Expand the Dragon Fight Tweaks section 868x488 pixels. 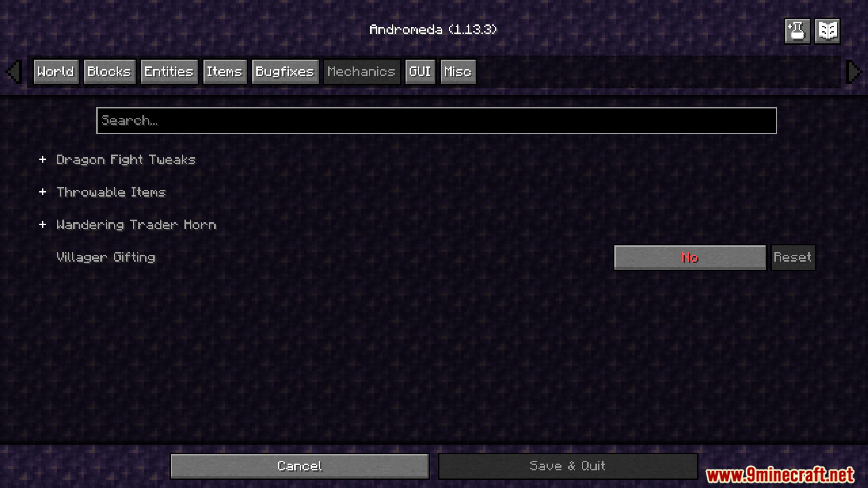43,159
